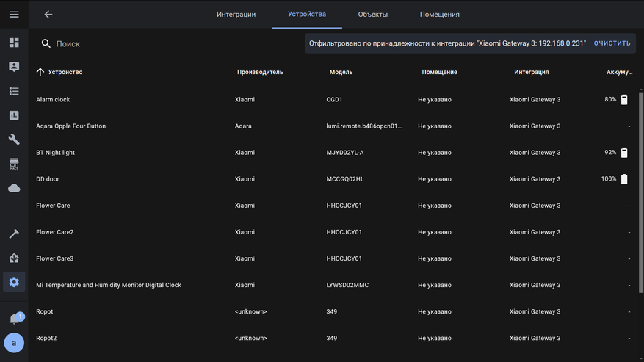Click battery icon for DD door
This screenshot has height=362, width=644.
624,179
